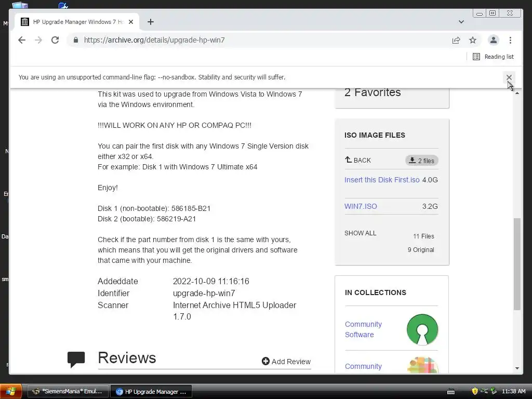The image size is (532, 399).
Task: Click Add Review
Action: click(x=286, y=362)
